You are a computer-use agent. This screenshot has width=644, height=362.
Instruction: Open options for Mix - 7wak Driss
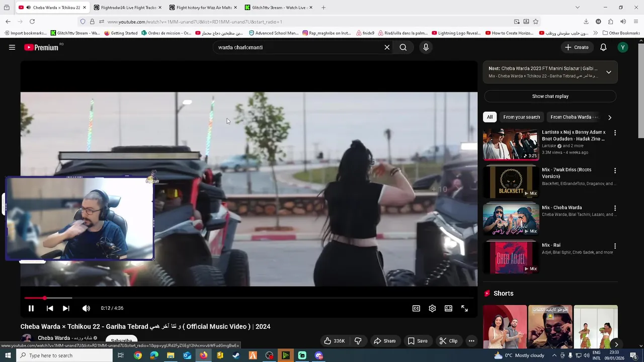pos(615,171)
